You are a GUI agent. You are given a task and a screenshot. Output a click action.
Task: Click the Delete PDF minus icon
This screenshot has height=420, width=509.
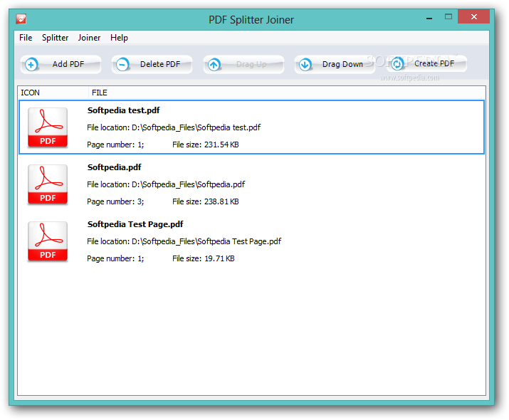(x=122, y=65)
